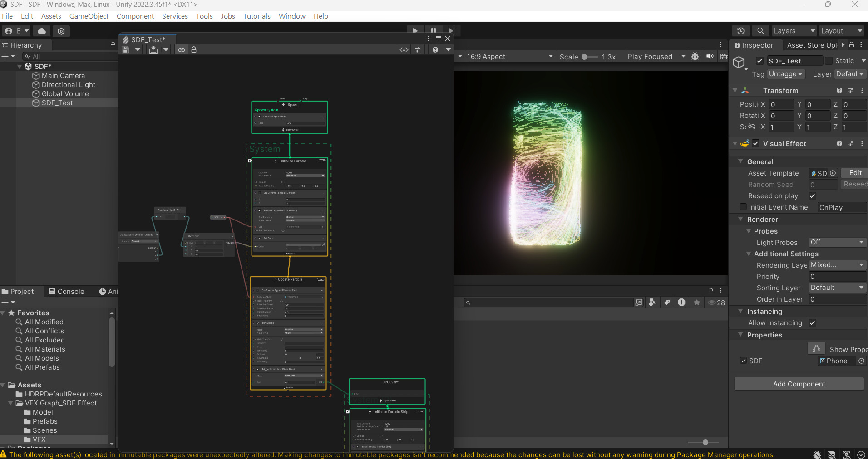Image resolution: width=868 pixels, height=459 pixels.
Task: Click the debugger bug icon in the status bar
Action: (x=817, y=454)
